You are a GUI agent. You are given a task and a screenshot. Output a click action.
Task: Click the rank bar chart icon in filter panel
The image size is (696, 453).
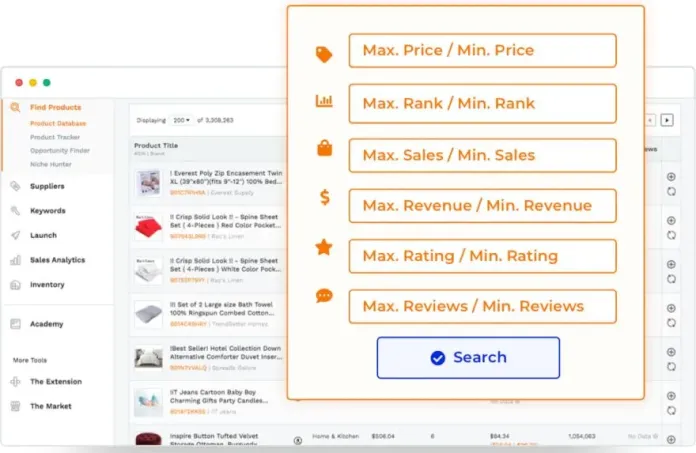[324, 101]
